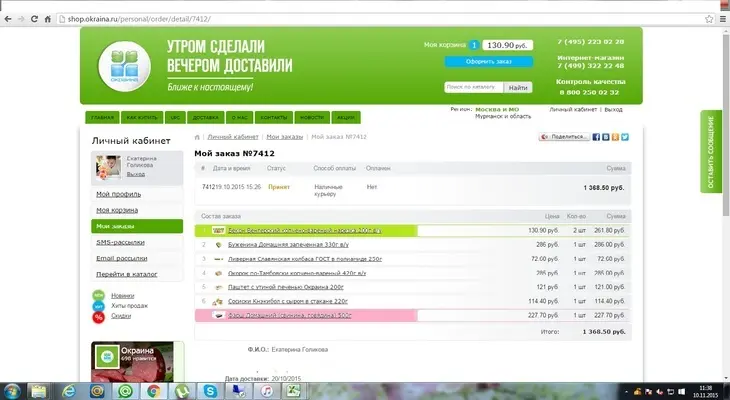Image resolution: width=730 pixels, height=400 pixels.
Task: Click the catalog search input field
Action: 473,88
